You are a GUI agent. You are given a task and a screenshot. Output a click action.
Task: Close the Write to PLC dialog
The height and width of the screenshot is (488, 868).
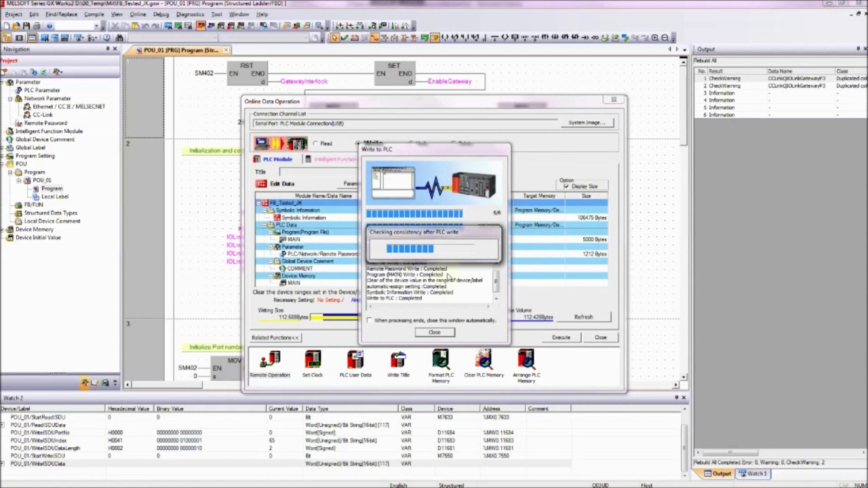click(434, 333)
